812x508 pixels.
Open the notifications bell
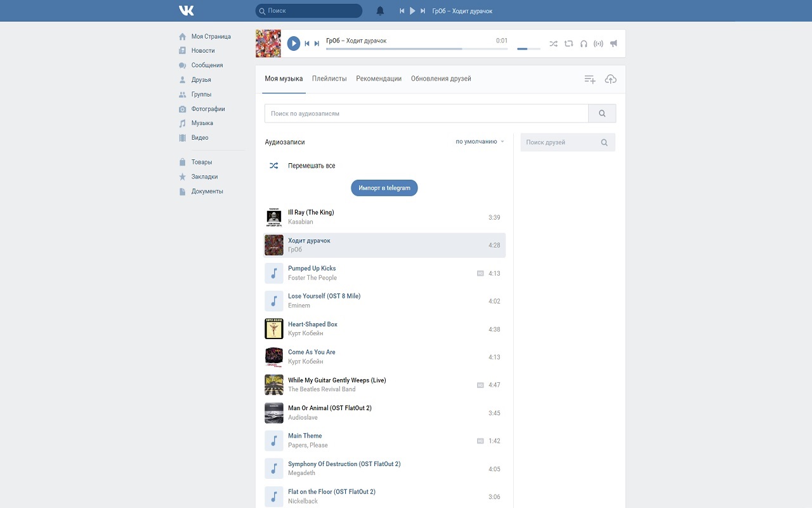(380, 11)
